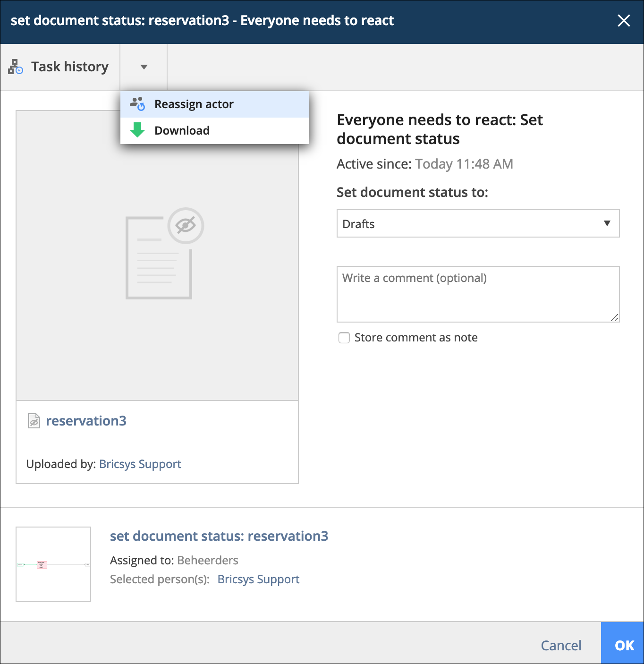This screenshot has height=664, width=644.
Task: Open the workflow diagram thumbnail
Action: tap(53, 564)
